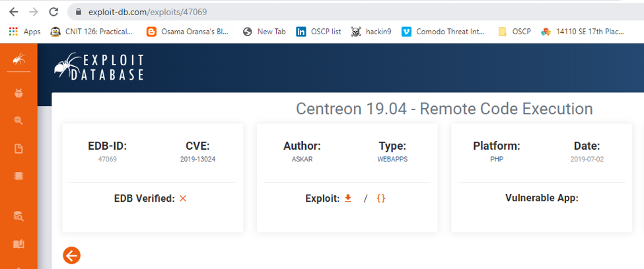The width and height of the screenshot is (644, 269).
Task: Click the database search icon in sidebar
Action: point(18,216)
